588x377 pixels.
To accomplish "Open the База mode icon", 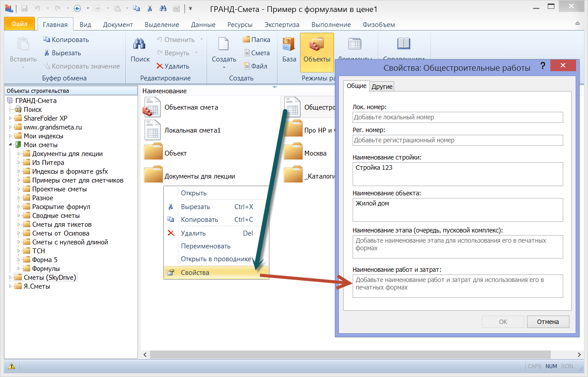I will 289,45.
